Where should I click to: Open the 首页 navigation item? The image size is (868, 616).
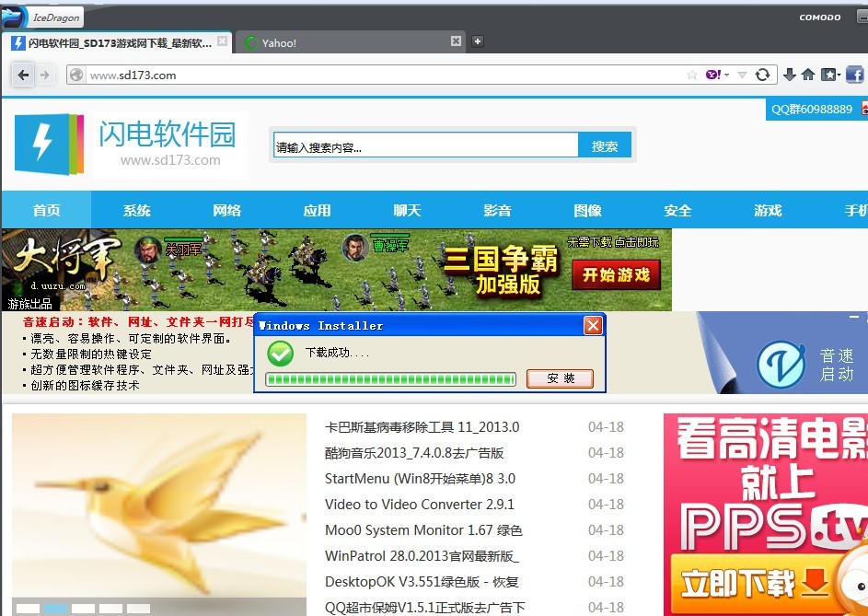(47, 210)
